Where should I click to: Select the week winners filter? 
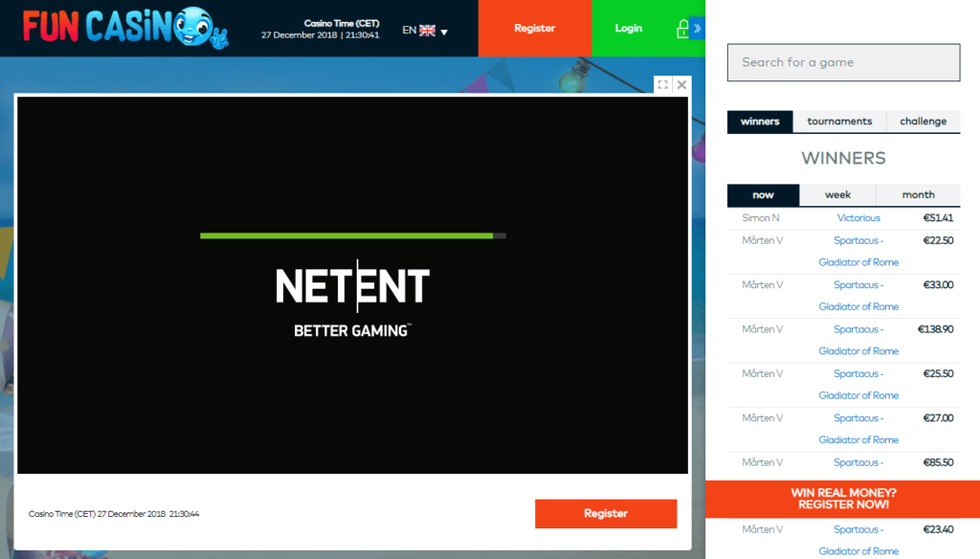pos(837,195)
